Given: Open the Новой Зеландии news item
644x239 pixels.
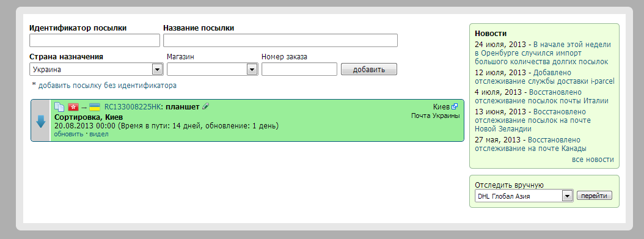Looking at the screenshot, I should tap(533, 120).
